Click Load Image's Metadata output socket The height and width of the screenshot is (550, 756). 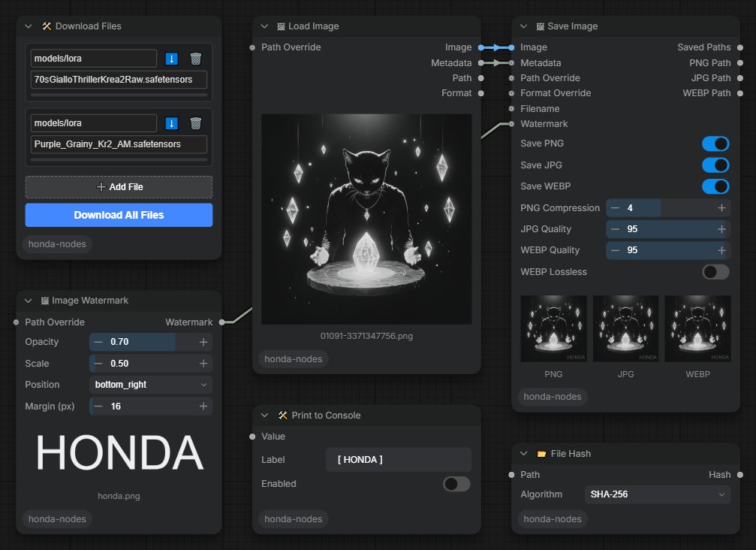[x=480, y=62]
